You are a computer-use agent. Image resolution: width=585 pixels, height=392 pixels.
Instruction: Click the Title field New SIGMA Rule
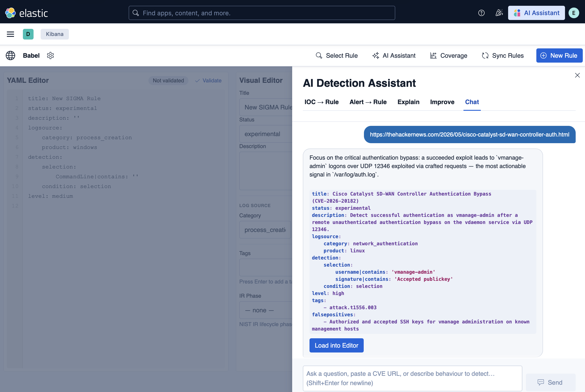click(x=266, y=107)
